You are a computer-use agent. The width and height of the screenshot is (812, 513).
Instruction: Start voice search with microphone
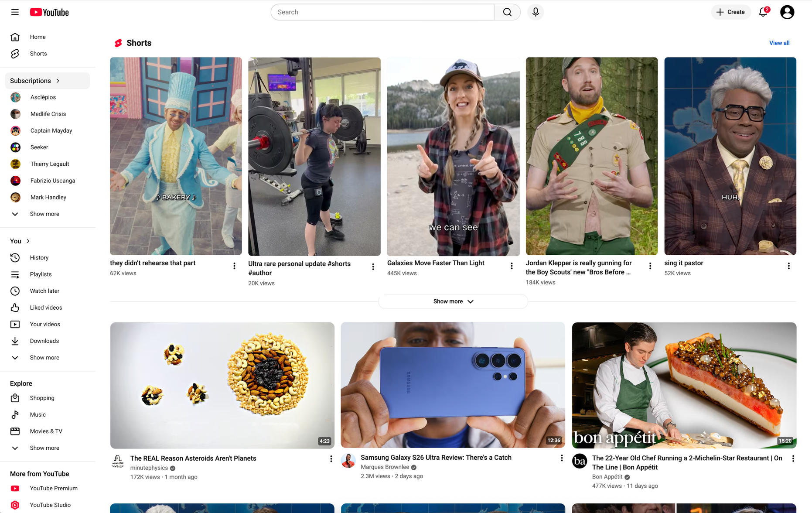536,12
